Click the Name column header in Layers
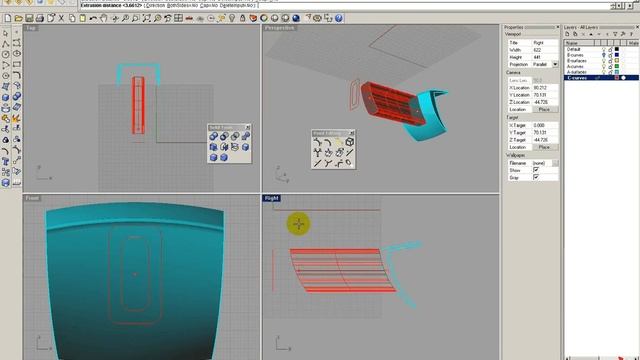Screen dimensions: 640x360 click(579, 43)
